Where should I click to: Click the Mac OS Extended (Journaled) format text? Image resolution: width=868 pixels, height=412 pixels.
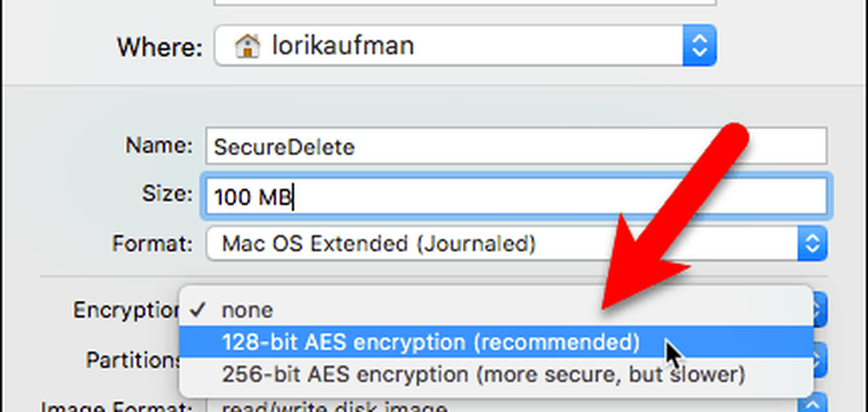tap(378, 244)
